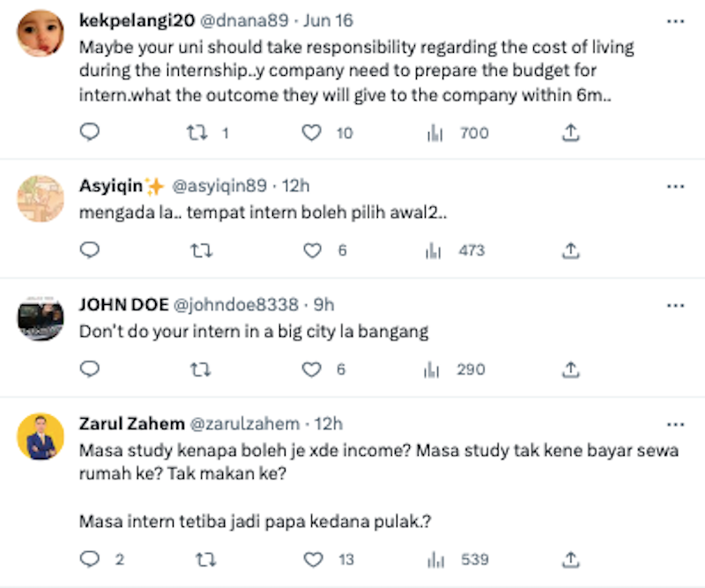Share JOHN DOE's tweet
Viewport: 705px width, 588px height.
click(x=570, y=369)
